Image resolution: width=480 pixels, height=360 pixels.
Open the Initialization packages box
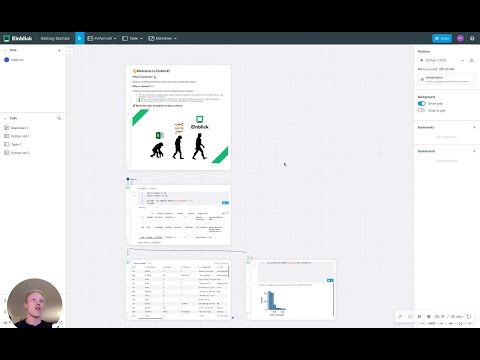point(447,79)
